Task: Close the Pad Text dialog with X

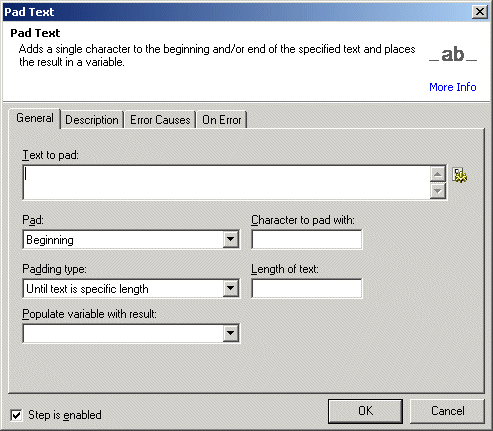Action: pos(480,12)
